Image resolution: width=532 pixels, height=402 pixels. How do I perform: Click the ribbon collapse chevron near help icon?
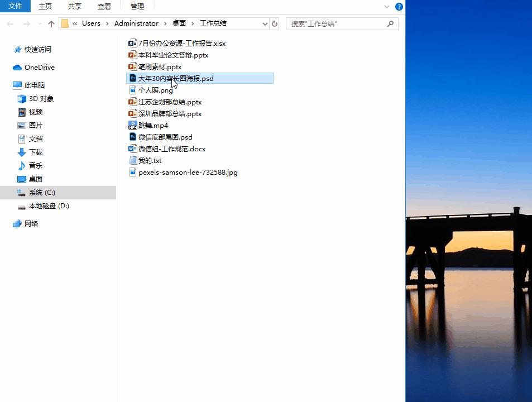[386, 6]
